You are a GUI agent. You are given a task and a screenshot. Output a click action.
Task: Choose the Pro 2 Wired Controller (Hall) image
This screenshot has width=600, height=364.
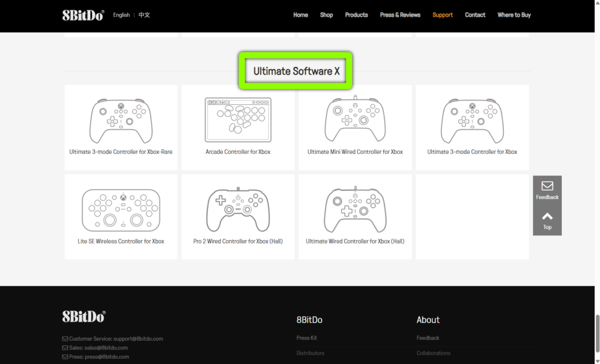(238, 209)
